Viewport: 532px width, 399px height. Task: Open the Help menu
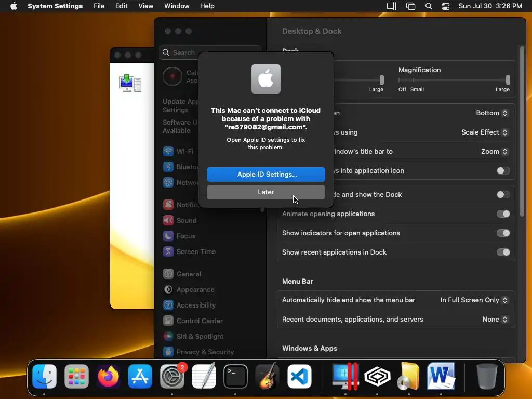[x=207, y=6]
